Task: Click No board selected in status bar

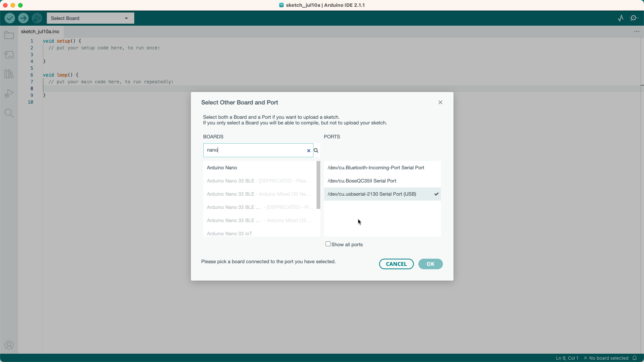Action: pos(606,358)
